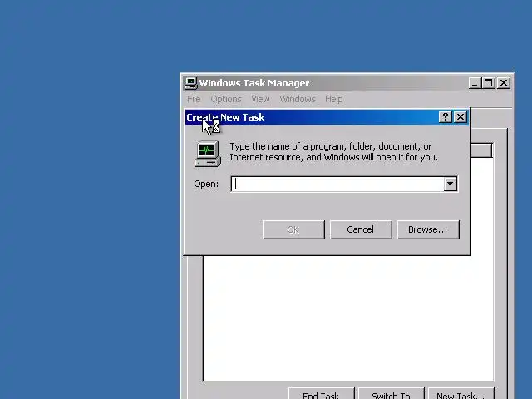The image size is (532, 399).
Task: Click the "Open:" label
Action: click(206, 184)
